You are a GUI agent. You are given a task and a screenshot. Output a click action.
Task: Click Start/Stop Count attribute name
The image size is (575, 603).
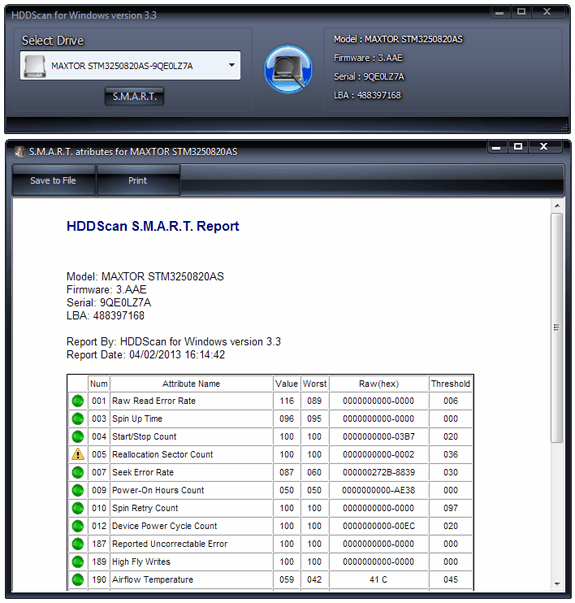pyautogui.click(x=144, y=436)
